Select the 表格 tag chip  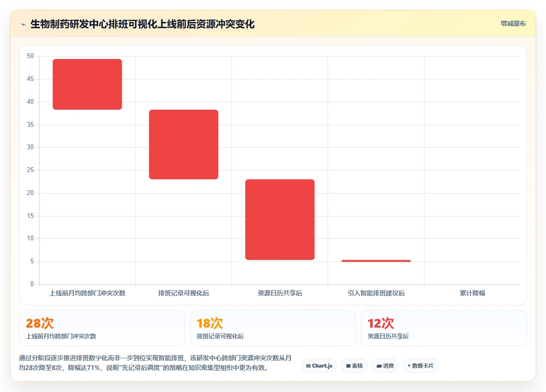(354, 366)
